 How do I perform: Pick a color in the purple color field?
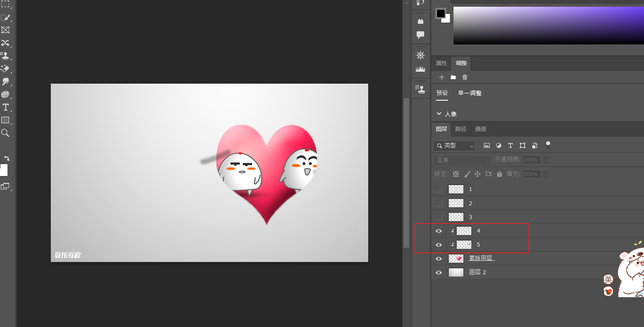[x=548, y=25]
